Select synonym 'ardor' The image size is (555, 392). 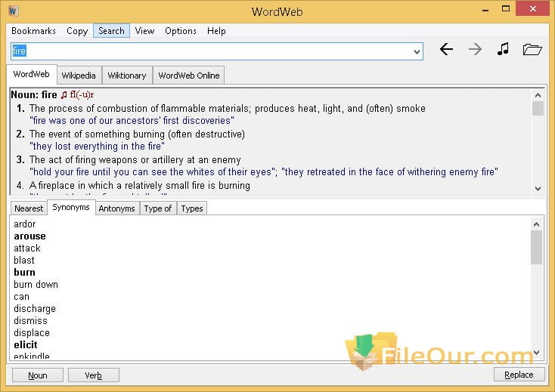(25, 224)
